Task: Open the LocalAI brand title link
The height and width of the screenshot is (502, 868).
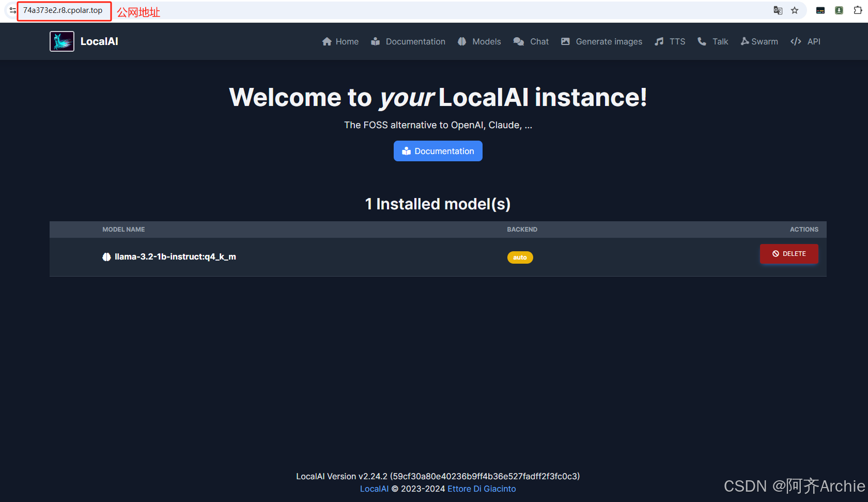Action: click(x=99, y=41)
